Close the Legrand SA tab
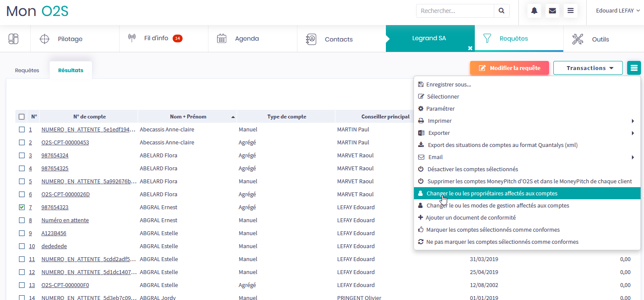 point(470,48)
